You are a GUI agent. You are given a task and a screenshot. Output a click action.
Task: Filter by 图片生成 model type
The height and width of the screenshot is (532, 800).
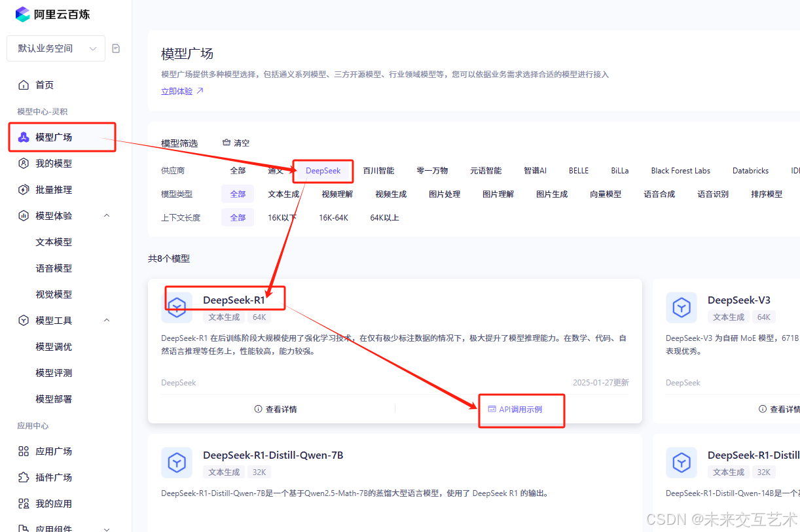[552, 194]
